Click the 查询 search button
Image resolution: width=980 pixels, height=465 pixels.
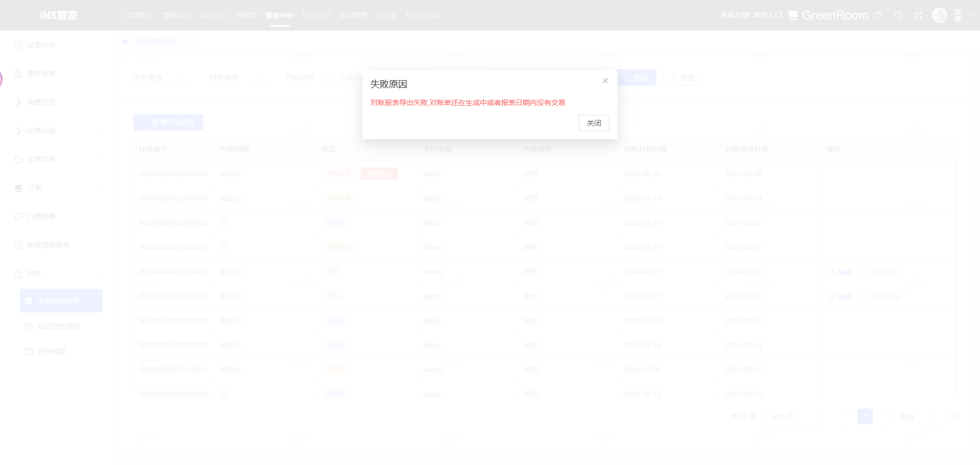[x=636, y=78]
